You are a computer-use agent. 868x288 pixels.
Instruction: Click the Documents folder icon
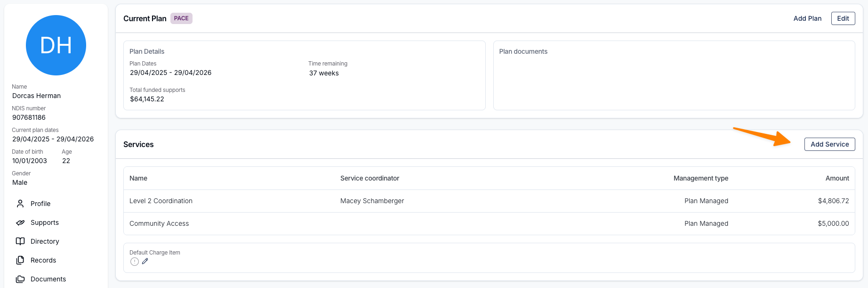20,279
